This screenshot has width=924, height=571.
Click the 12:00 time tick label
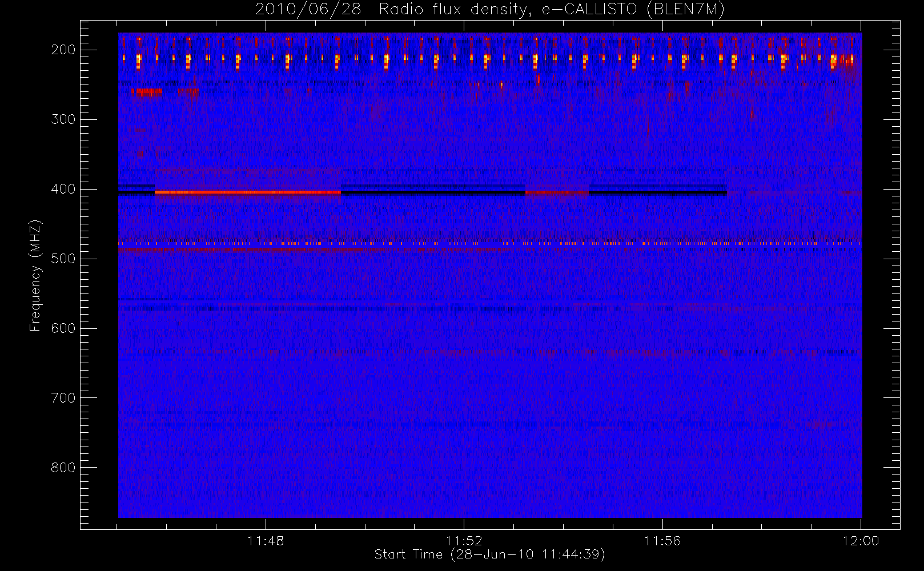click(861, 541)
